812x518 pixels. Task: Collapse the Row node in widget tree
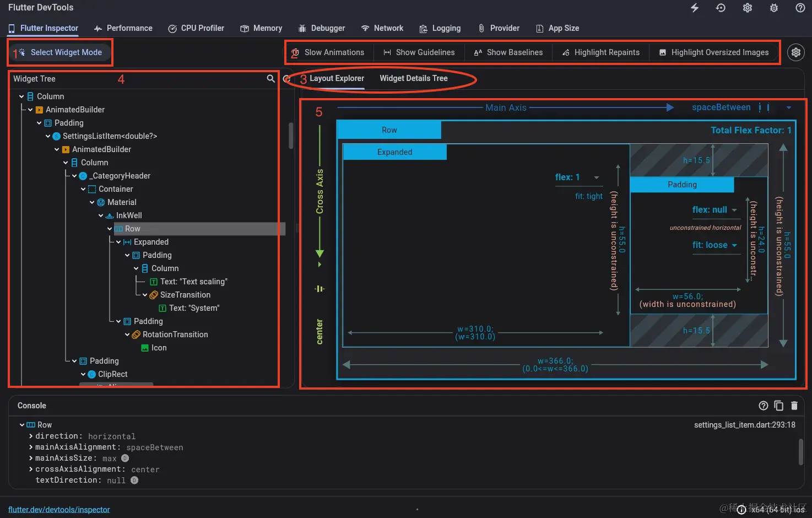point(110,229)
